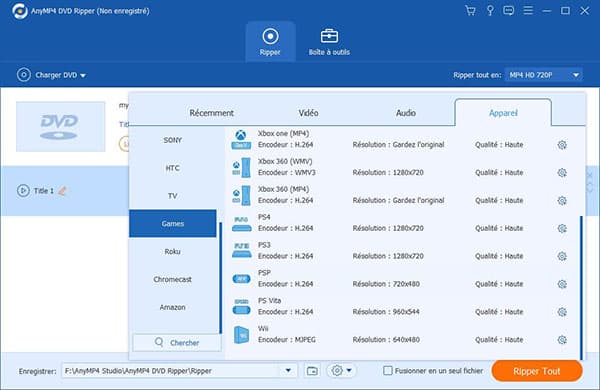Click the register key icon

(490, 11)
